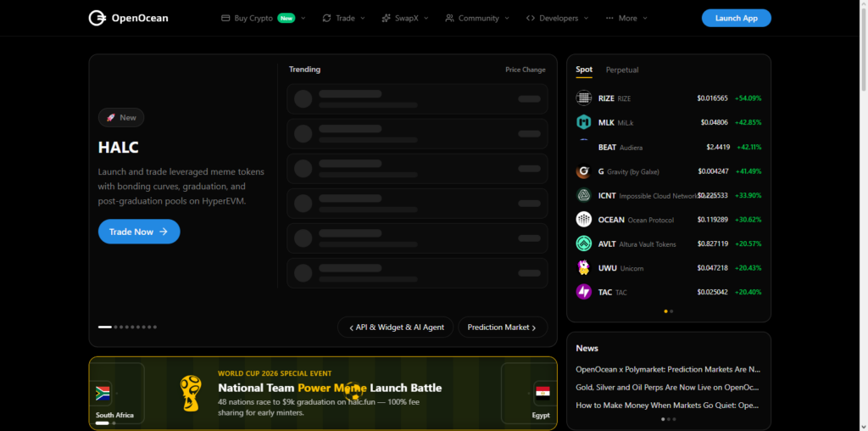The height and width of the screenshot is (431, 868).
Task: Click the New badge on Buy Crypto
Action: coord(287,18)
